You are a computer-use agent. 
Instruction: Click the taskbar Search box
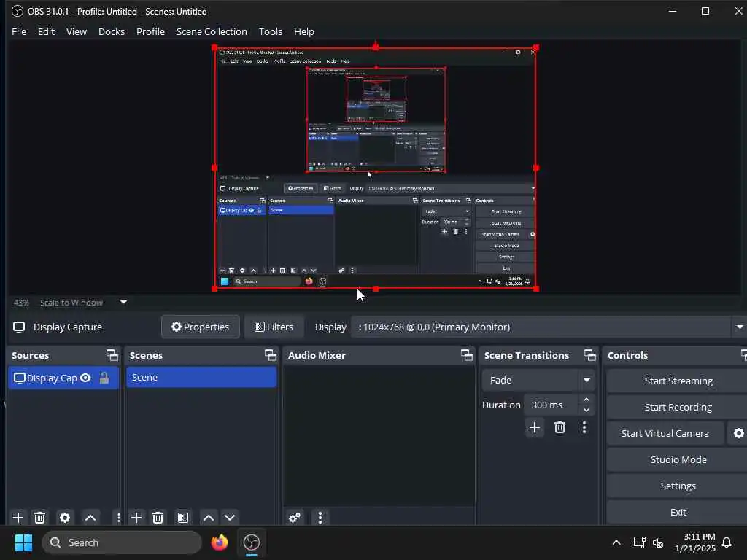tap(122, 542)
